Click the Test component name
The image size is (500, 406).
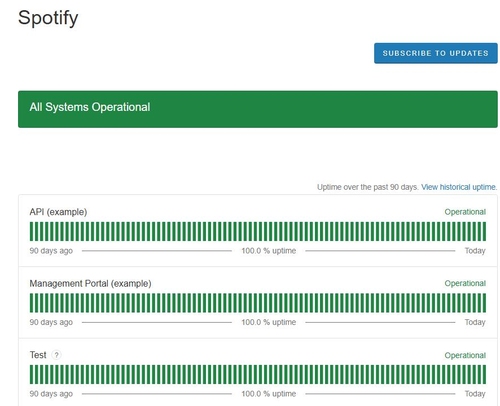point(38,355)
